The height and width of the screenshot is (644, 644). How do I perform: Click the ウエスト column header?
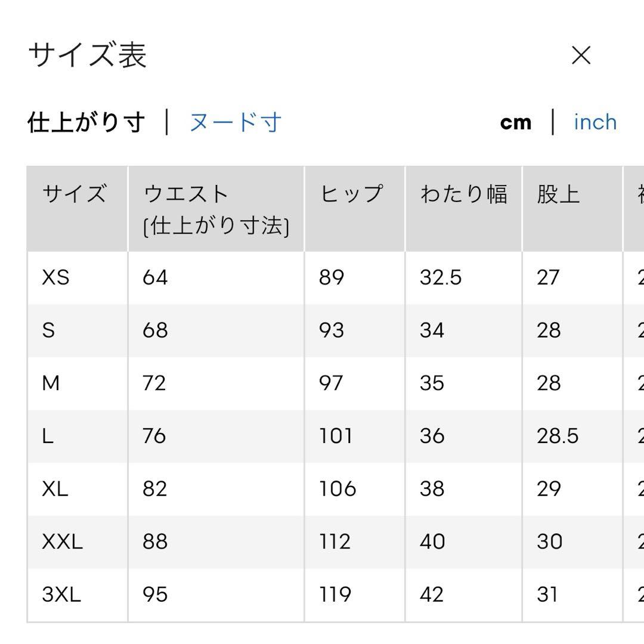216,209
